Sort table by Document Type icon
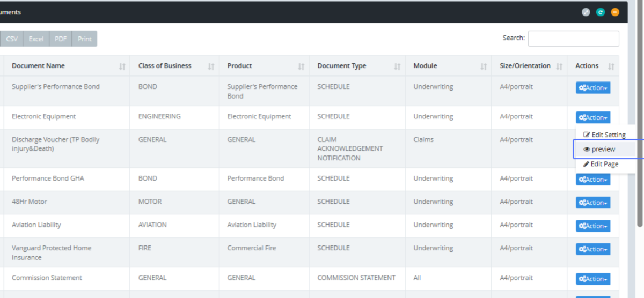 tap(397, 66)
